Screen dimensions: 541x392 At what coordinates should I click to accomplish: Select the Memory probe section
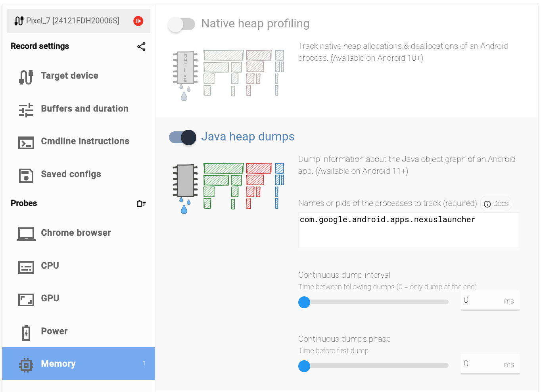pos(58,364)
